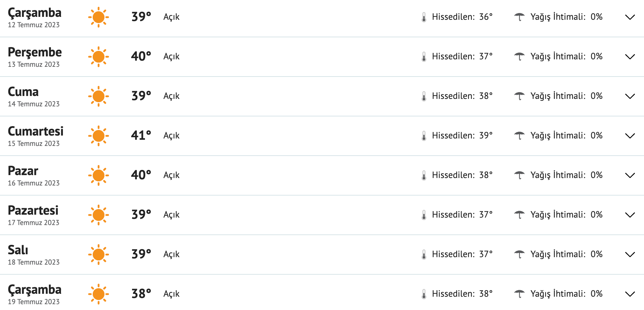This screenshot has height=310, width=644.
Task: Click the Cumartesi day title
Action: [x=36, y=131]
